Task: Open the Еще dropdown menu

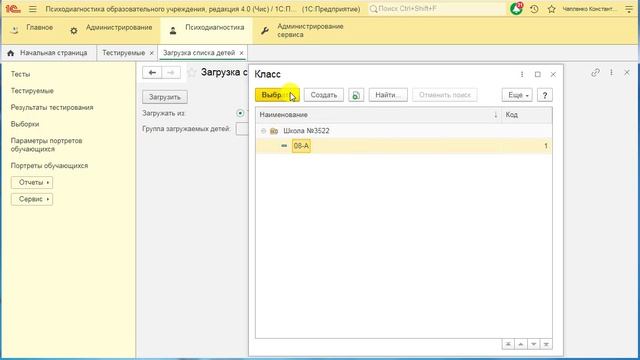Action: click(517, 95)
